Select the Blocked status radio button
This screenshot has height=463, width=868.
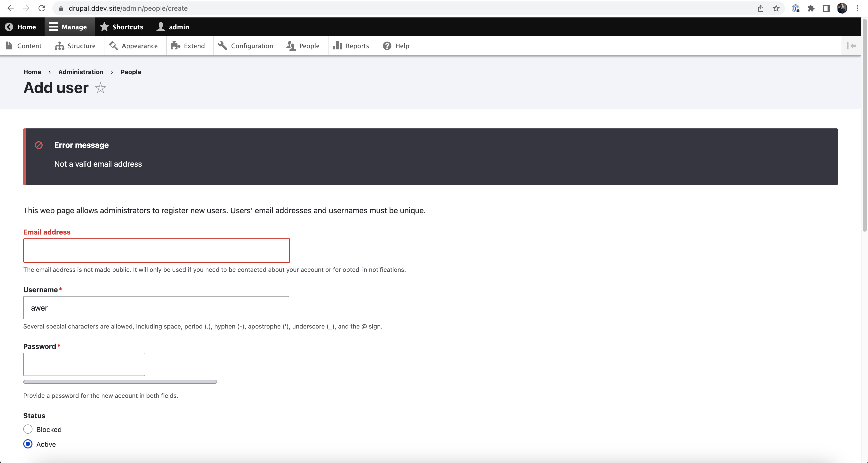(28, 429)
